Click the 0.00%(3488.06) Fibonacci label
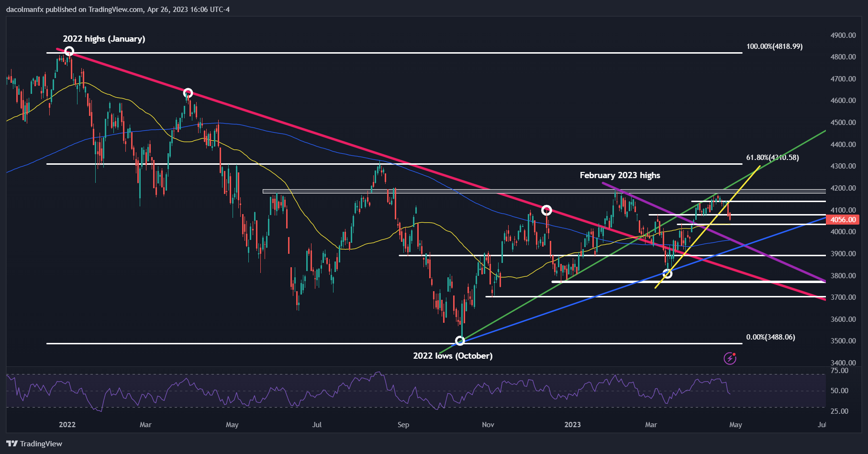The height and width of the screenshot is (454, 868). point(771,337)
